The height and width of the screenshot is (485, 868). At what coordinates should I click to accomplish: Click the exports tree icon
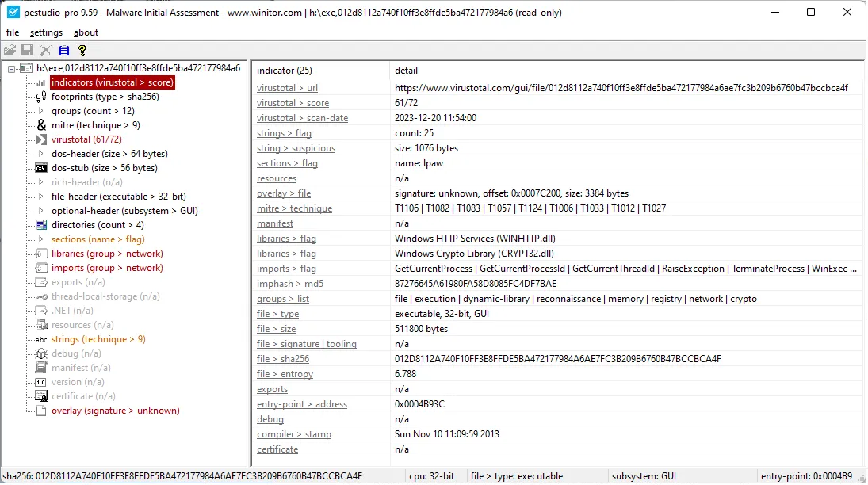pos(41,282)
